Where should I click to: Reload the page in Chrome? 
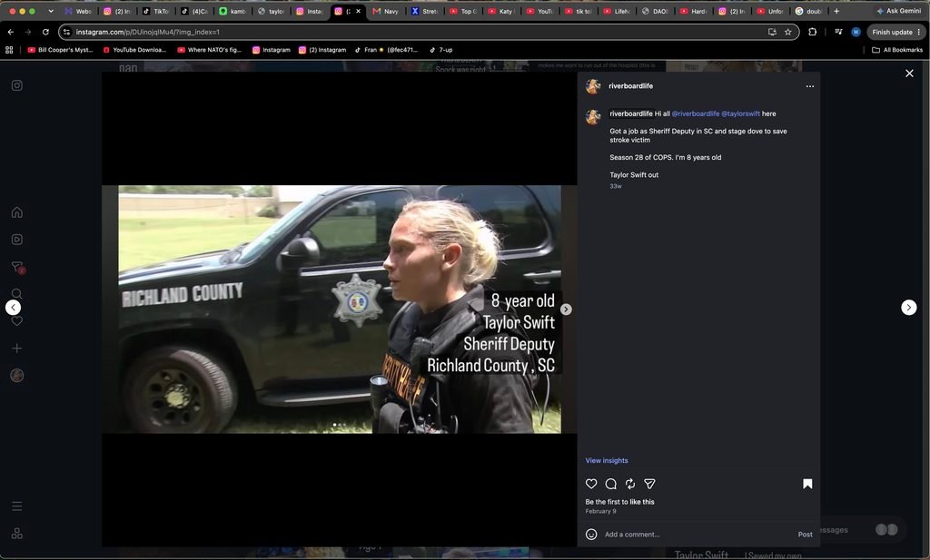[x=45, y=32]
